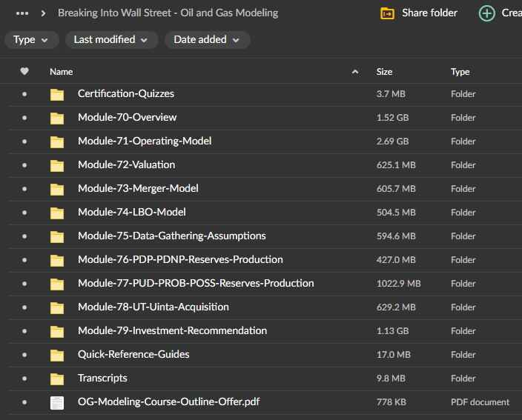Toggle favourite dot for Module-72-Valuation

24,165
